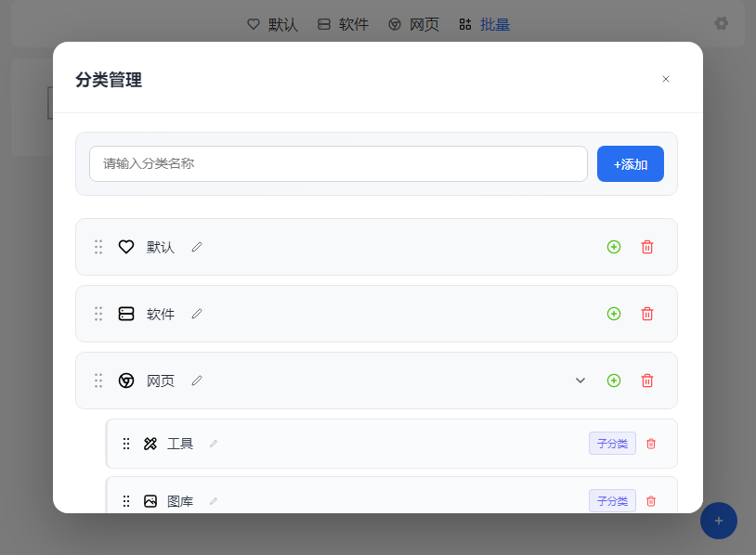This screenshot has height=555, width=756.
Task: Grab the drag handle of the 默认 row
Action: (x=98, y=247)
